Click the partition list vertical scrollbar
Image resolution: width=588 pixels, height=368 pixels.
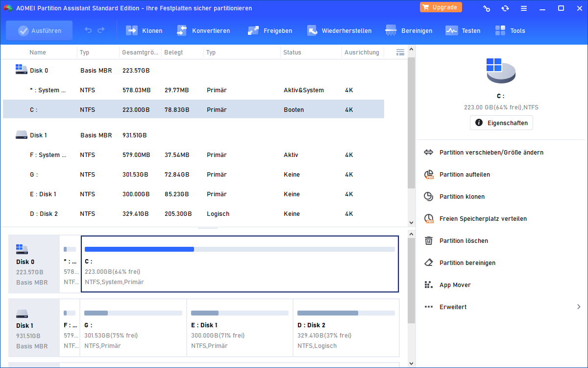(x=412, y=123)
